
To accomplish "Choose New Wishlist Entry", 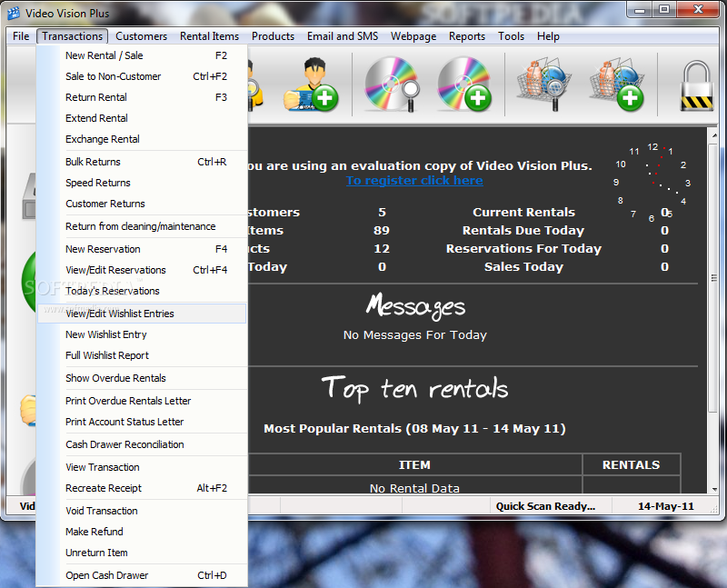I will [142, 334].
